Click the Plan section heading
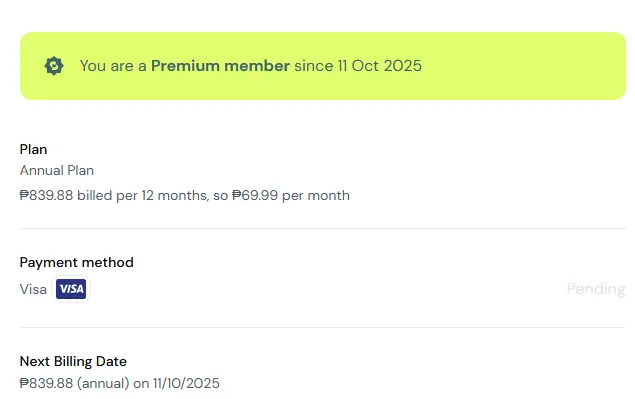635x399 pixels. [x=33, y=149]
